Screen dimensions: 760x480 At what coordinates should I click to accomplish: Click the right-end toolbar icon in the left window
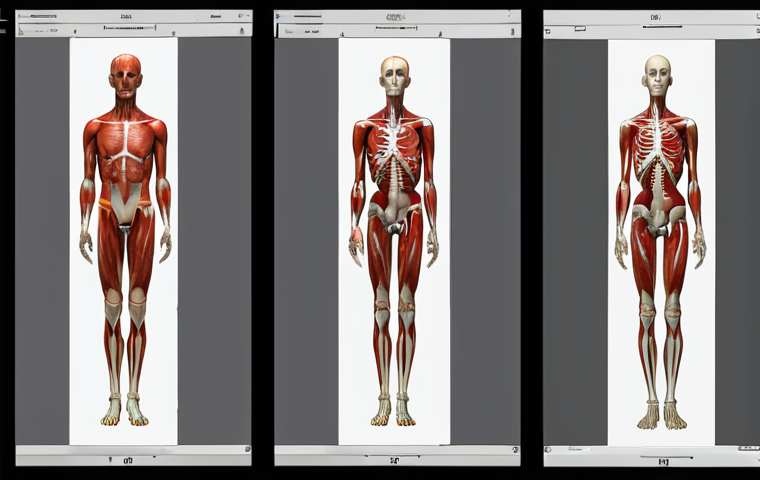[242, 31]
